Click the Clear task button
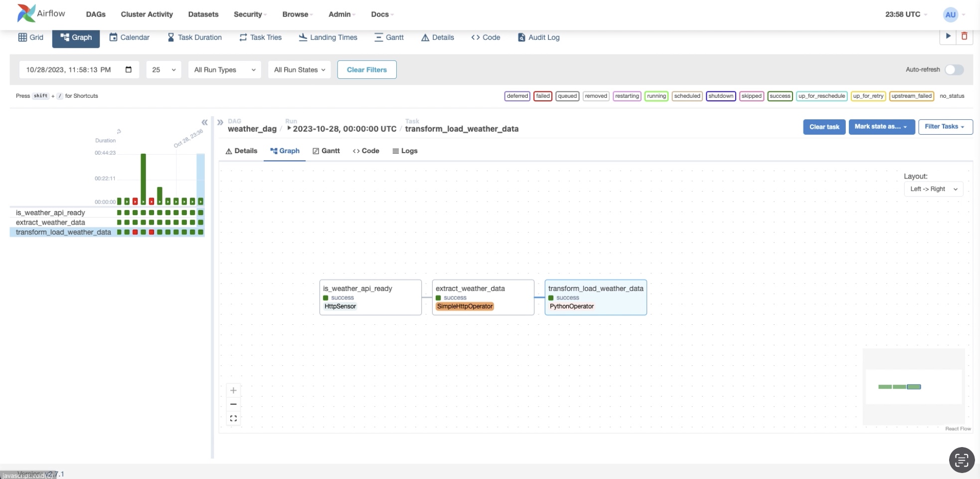This screenshot has height=479, width=980. click(824, 127)
